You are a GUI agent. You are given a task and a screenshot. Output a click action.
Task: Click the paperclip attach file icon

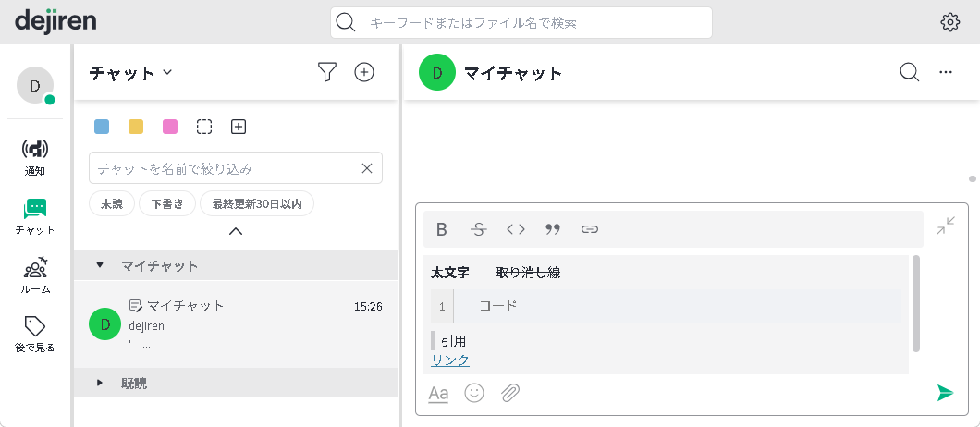tap(510, 393)
